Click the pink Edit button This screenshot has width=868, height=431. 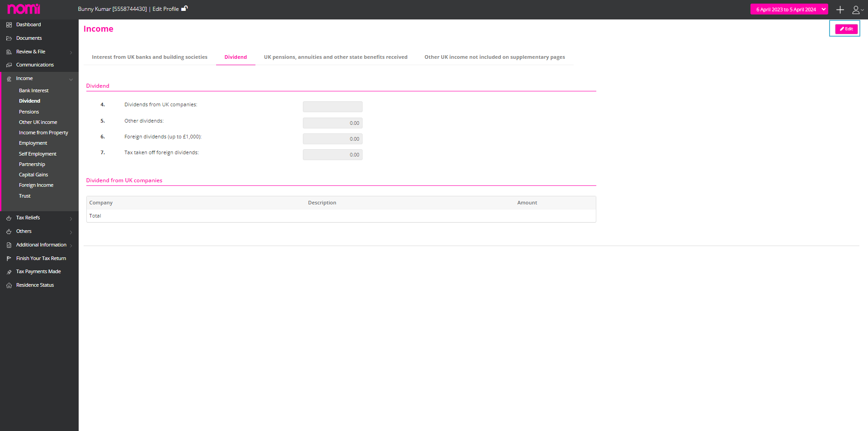pos(846,29)
